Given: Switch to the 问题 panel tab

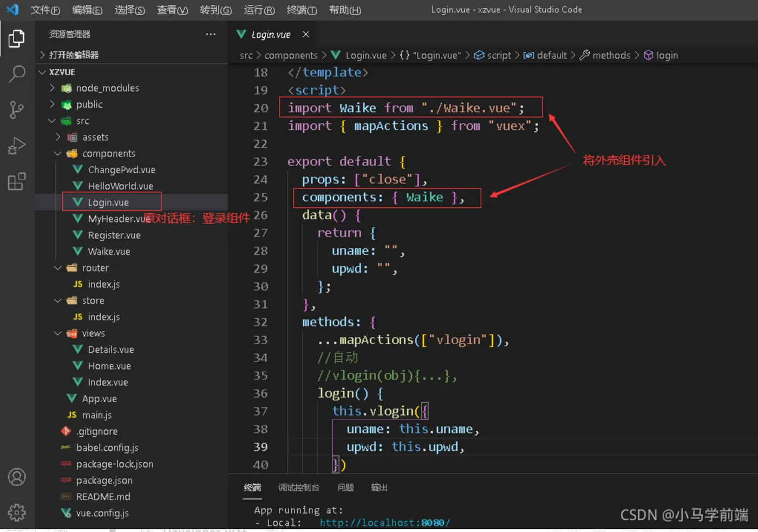Looking at the screenshot, I should (345, 488).
